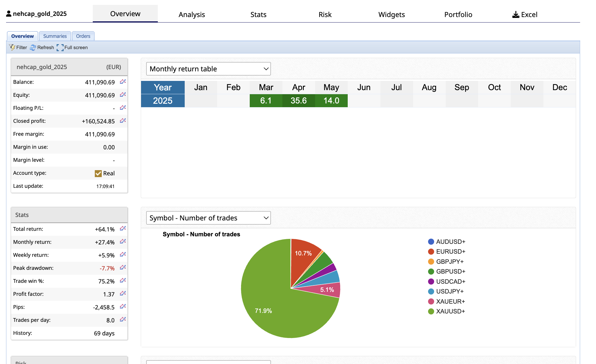The image size is (596, 364).
Task: Click chart icon next to Profit factor
Action: pos(123,294)
